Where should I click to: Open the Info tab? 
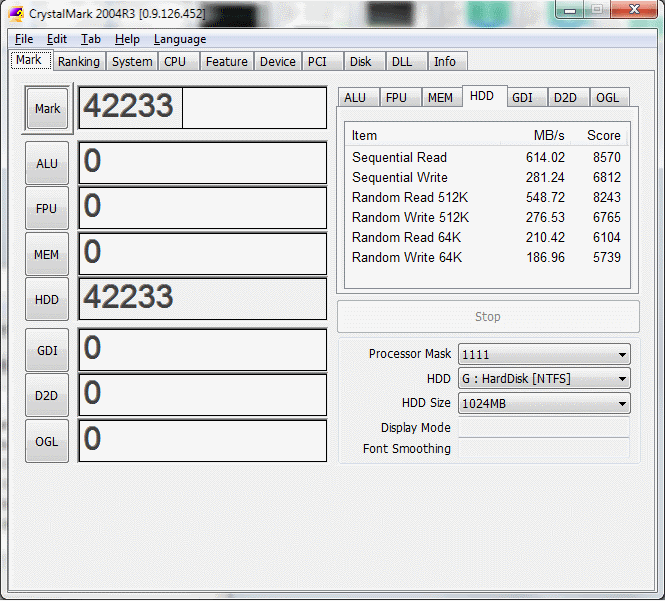coord(445,62)
